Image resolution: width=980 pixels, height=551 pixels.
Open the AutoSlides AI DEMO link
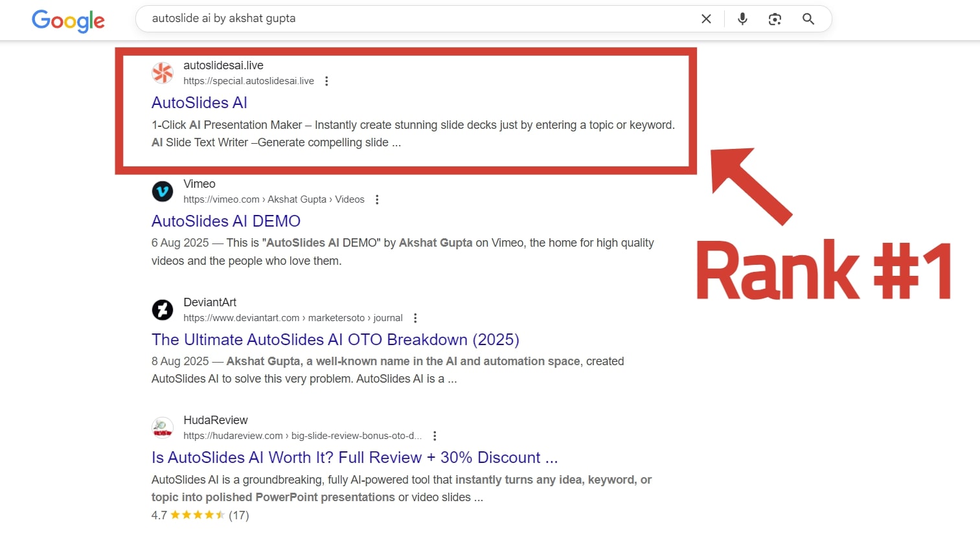click(225, 221)
